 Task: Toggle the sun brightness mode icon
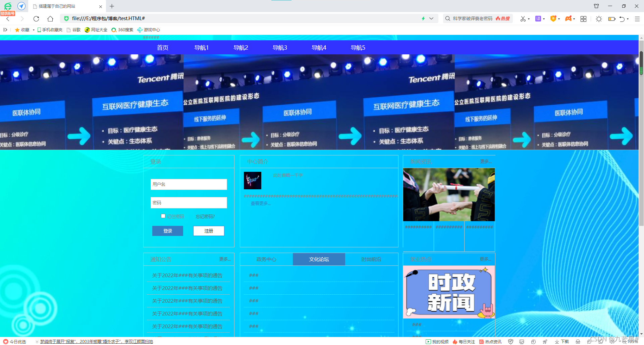click(599, 19)
